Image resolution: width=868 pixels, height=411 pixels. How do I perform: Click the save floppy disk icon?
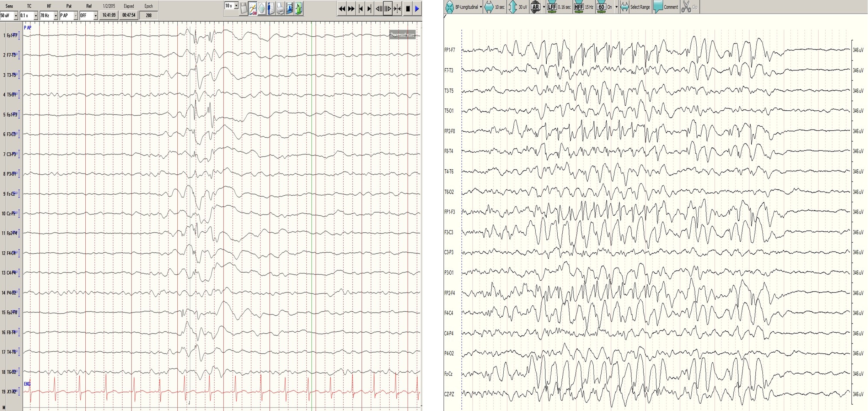tap(243, 9)
